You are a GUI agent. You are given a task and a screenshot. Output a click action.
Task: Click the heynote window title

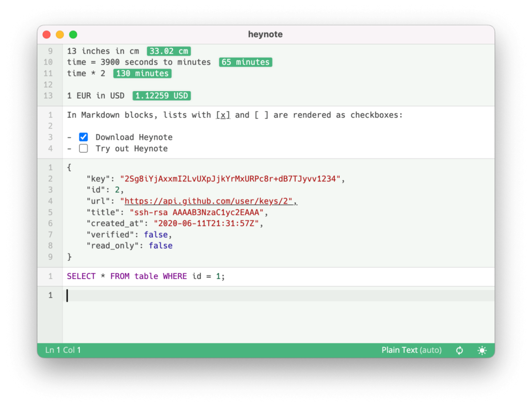click(x=266, y=34)
